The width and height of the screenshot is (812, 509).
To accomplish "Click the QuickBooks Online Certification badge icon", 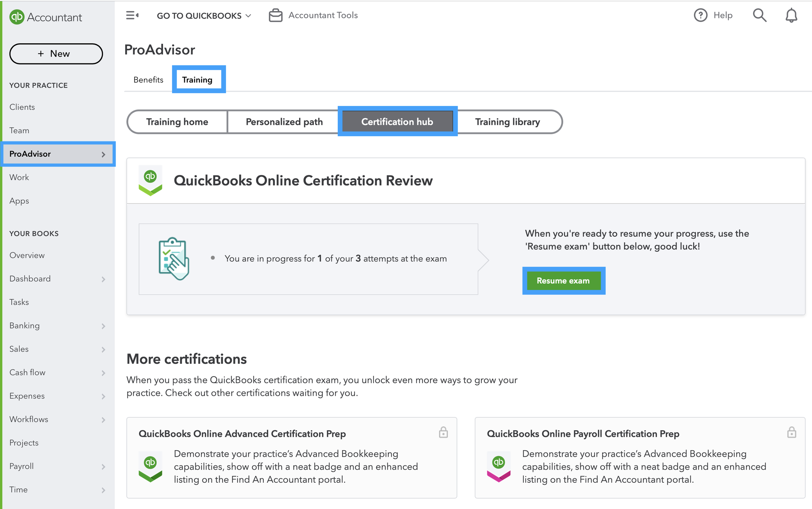I will 150,180.
